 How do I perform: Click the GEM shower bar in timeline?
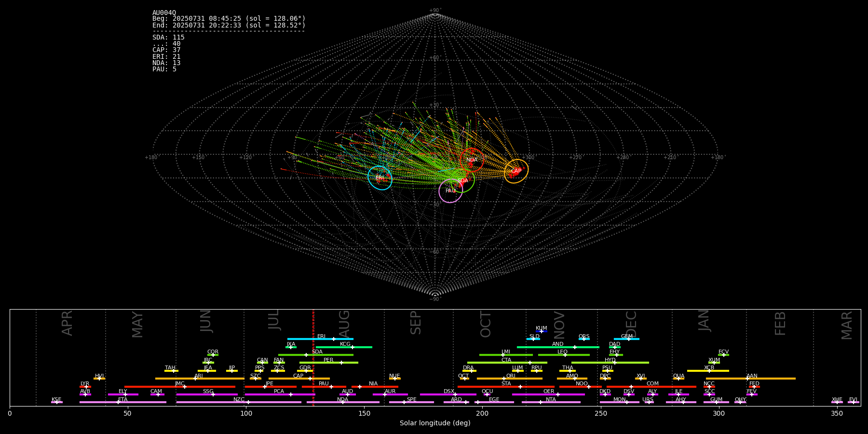626,339
